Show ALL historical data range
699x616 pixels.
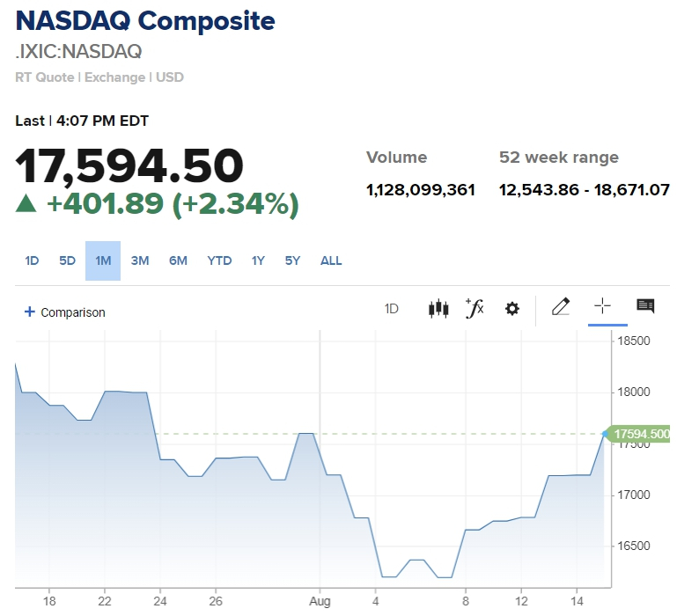[331, 260]
